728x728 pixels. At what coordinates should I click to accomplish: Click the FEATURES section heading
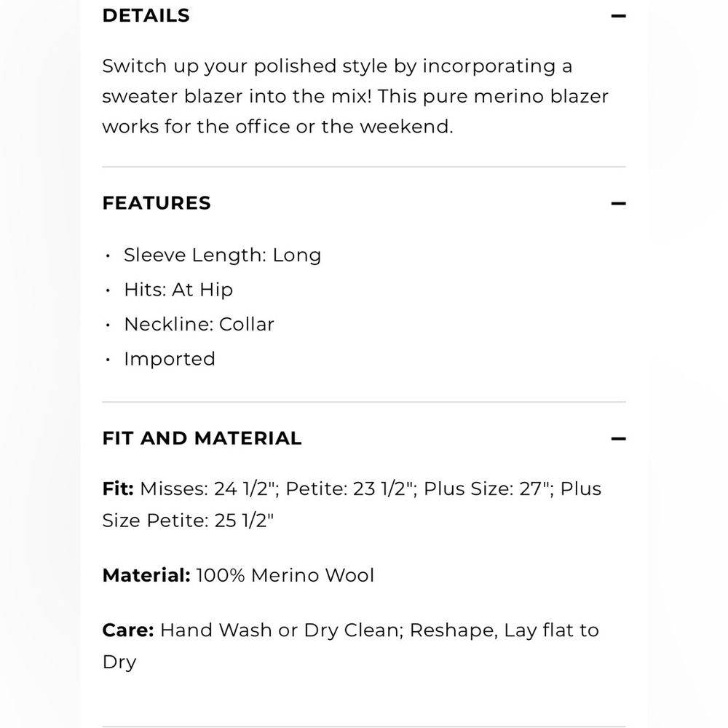(x=157, y=203)
